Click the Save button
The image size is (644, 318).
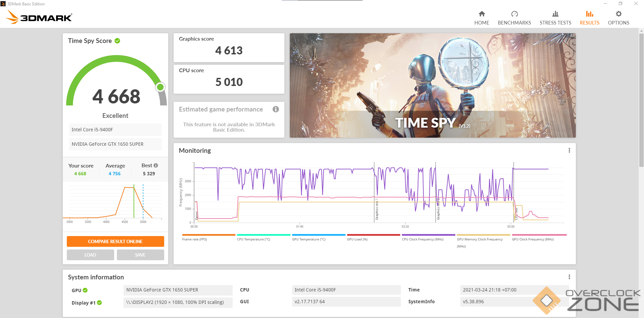coord(140,255)
